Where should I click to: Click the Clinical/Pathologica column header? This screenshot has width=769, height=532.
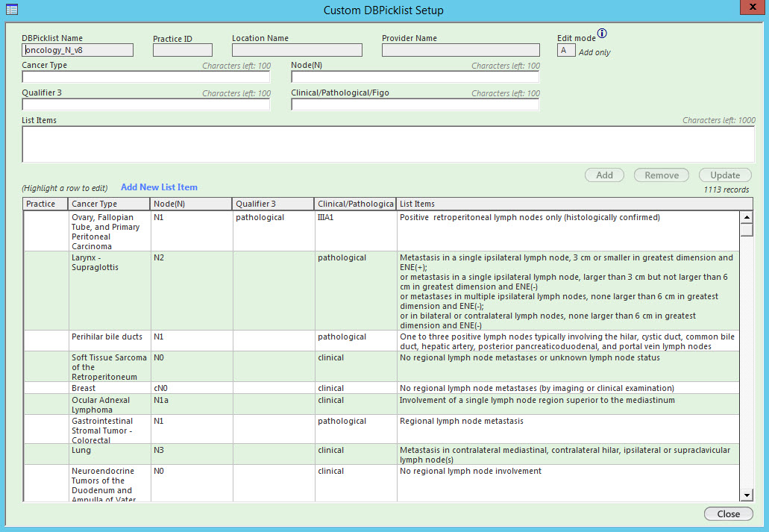(355, 204)
